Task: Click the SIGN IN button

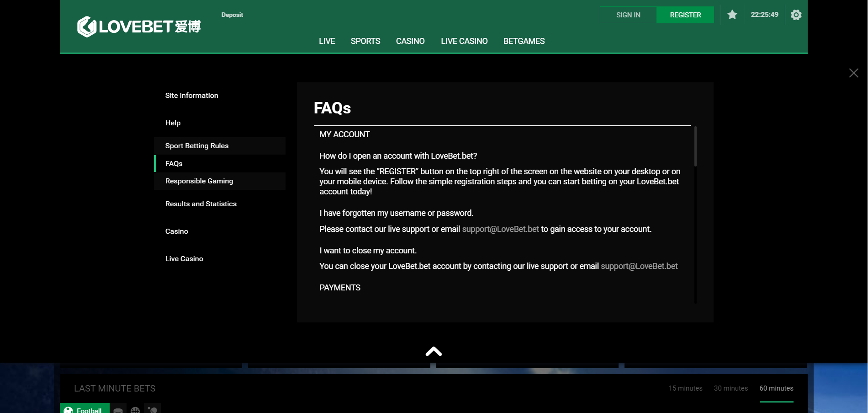Action: coord(628,15)
